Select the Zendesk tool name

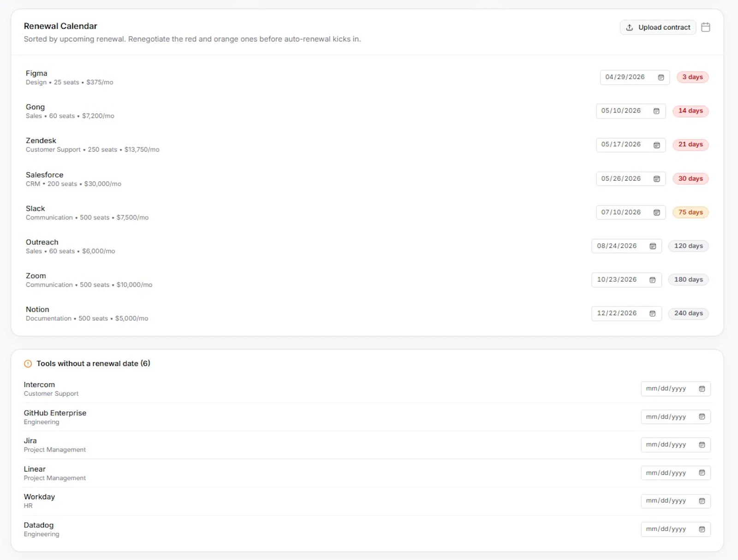click(x=41, y=141)
